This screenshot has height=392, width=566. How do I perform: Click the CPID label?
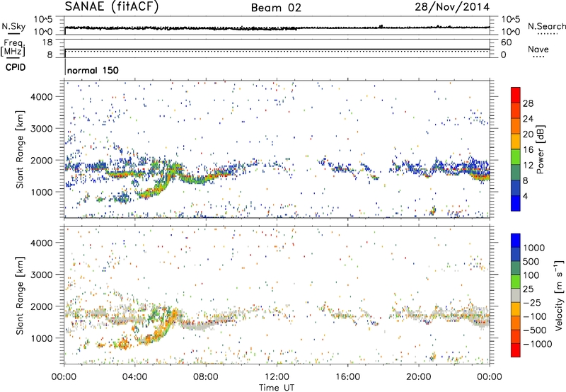tap(16, 67)
